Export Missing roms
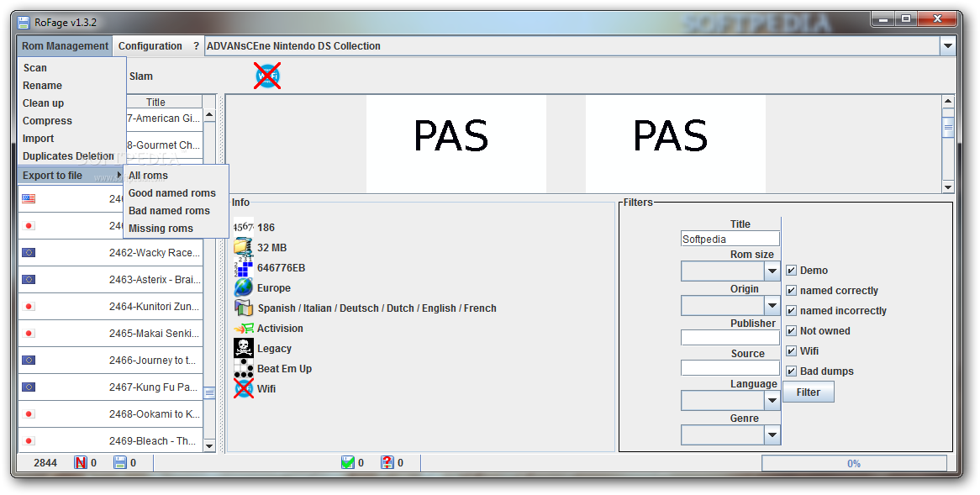 tap(177, 228)
